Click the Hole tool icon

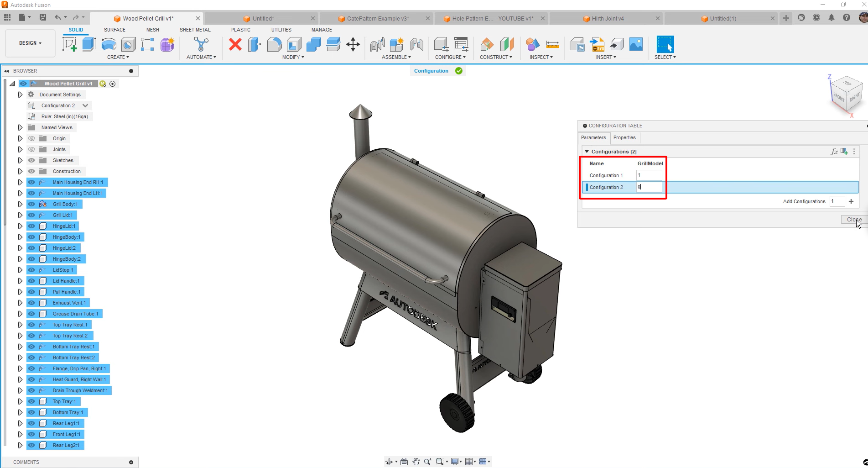[x=128, y=44]
